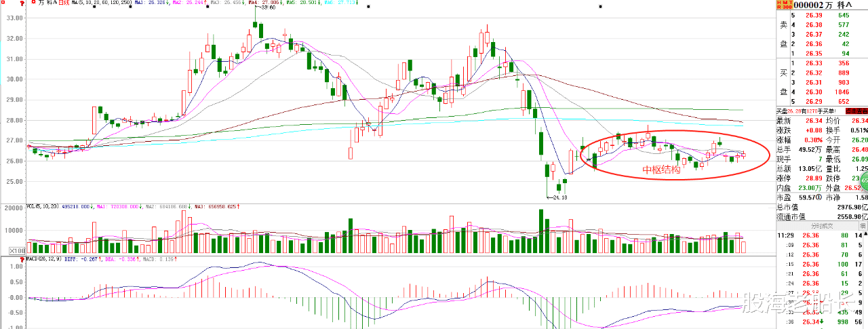Select the 11:29 tick trade row
868x329 pixels.
pyautogui.click(x=819, y=235)
